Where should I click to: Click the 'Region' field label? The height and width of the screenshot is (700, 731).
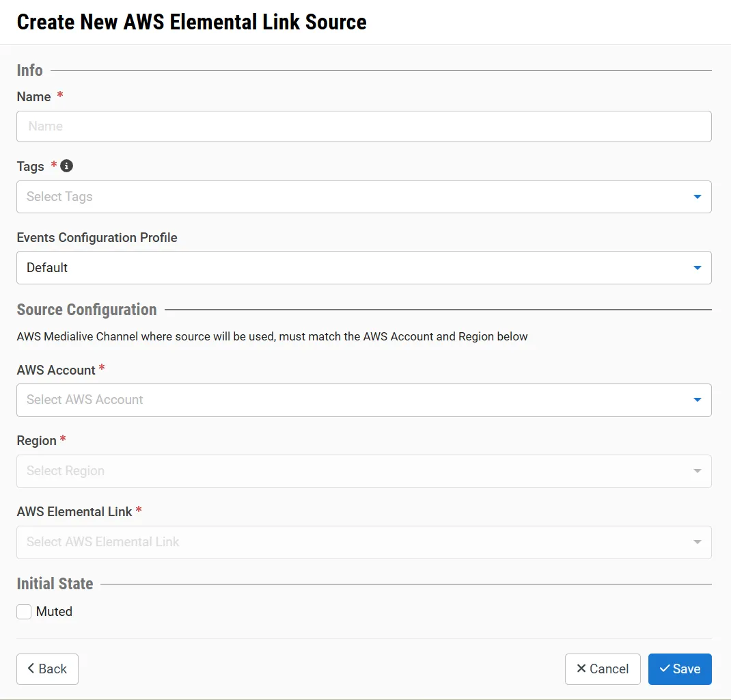point(36,441)
